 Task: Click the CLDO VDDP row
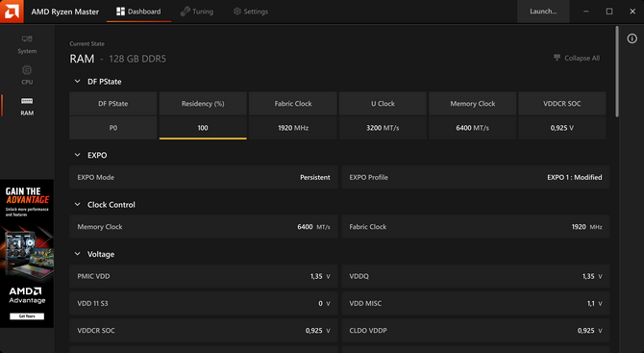click(x=476, y=331)
